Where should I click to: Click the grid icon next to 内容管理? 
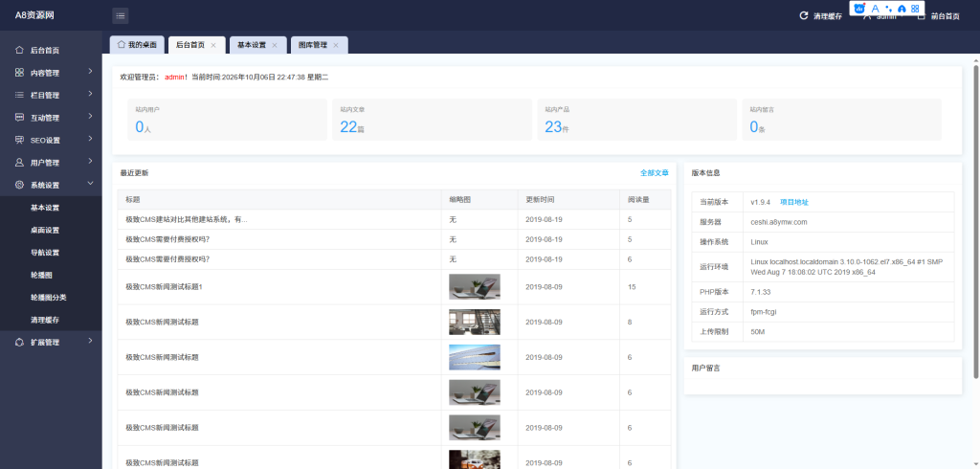click(x=19, y=73)
